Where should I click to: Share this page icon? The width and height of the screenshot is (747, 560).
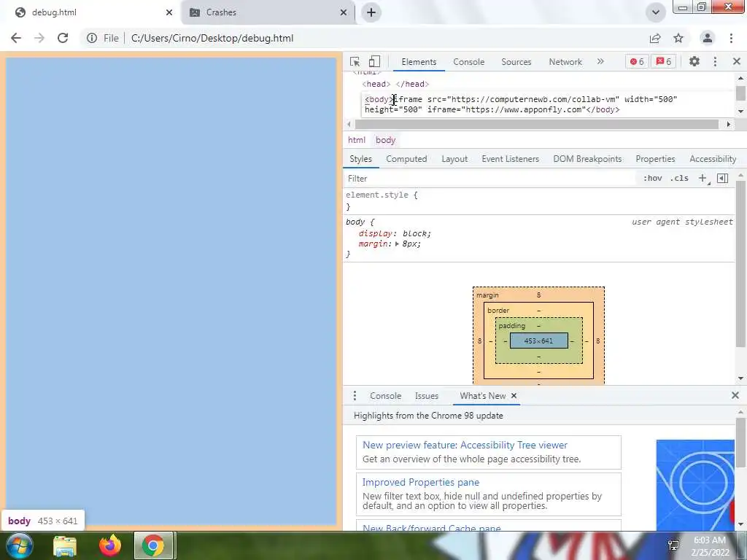point(655,38)
